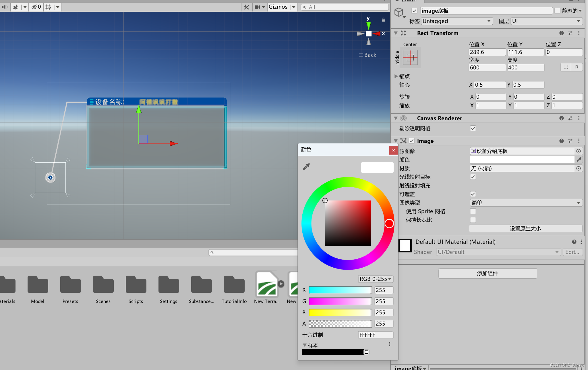The height and width of the screenshot is (370, 588).
Task: Click the R channel slider
Action: click(341, 290)
